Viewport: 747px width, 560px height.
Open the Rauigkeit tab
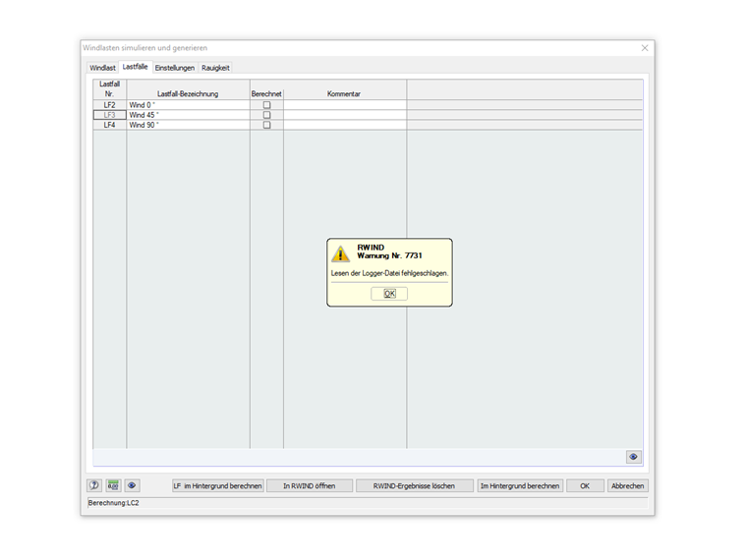pos(215,68)
